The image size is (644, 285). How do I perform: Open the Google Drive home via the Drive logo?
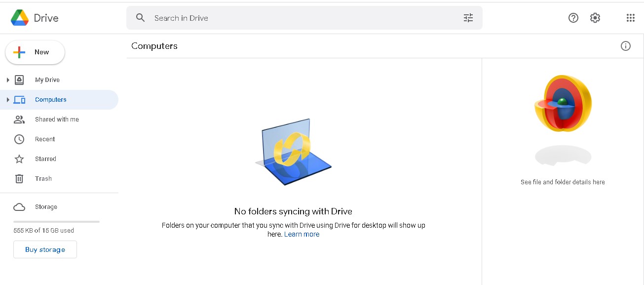click(34, 18)
